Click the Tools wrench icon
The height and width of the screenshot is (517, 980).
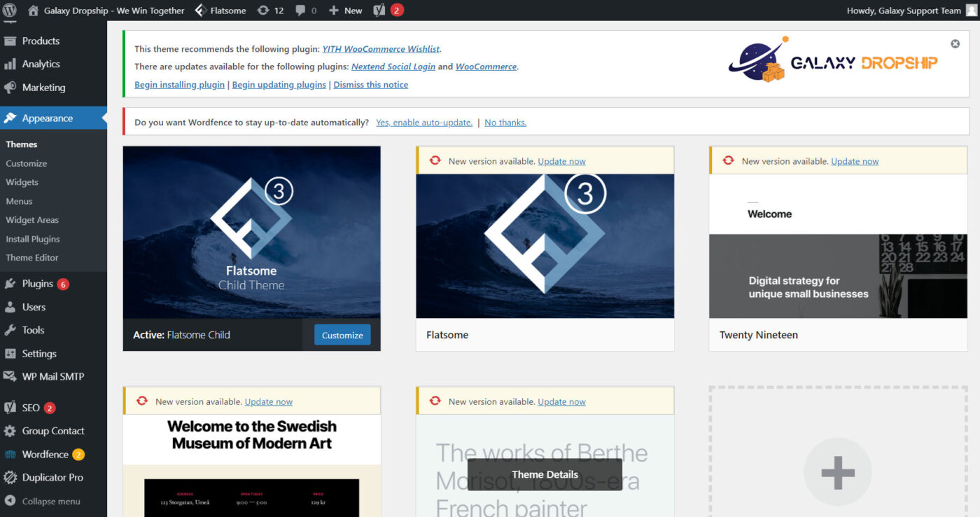coord(10,330)
